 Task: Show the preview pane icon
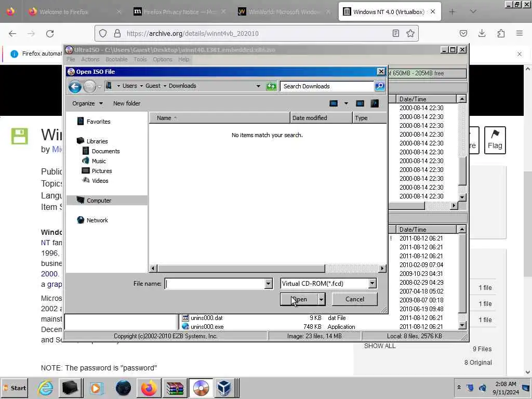click(x=360, y=103)
